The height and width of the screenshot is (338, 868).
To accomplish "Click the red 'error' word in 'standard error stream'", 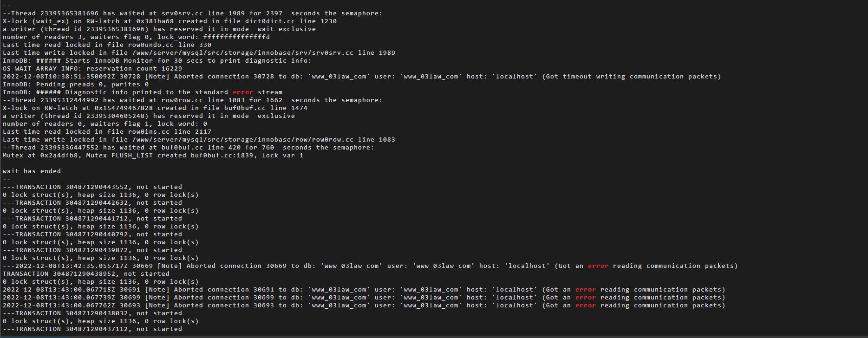I will (243, 92).
